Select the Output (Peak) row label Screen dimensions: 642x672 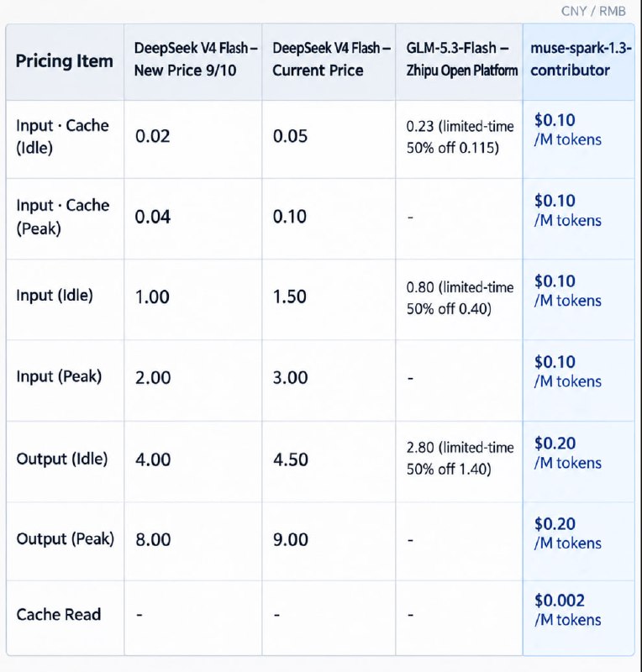pyautogui.click(x=66, y=539)
